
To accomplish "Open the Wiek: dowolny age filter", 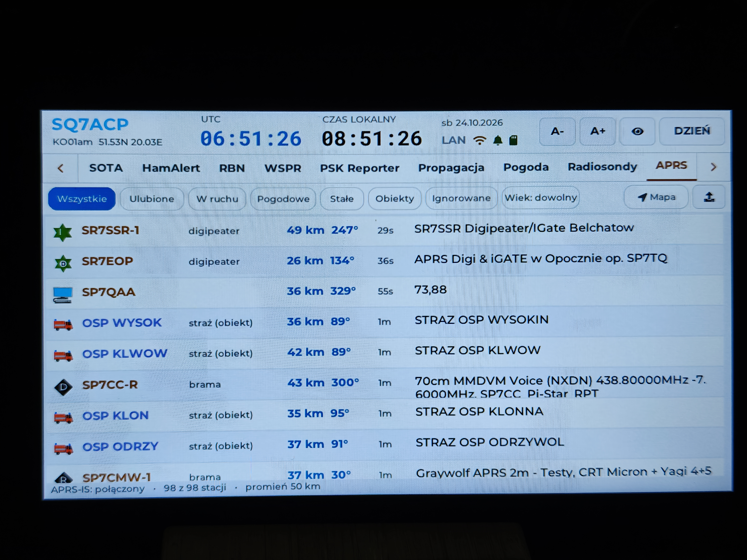I will point(541,197).
